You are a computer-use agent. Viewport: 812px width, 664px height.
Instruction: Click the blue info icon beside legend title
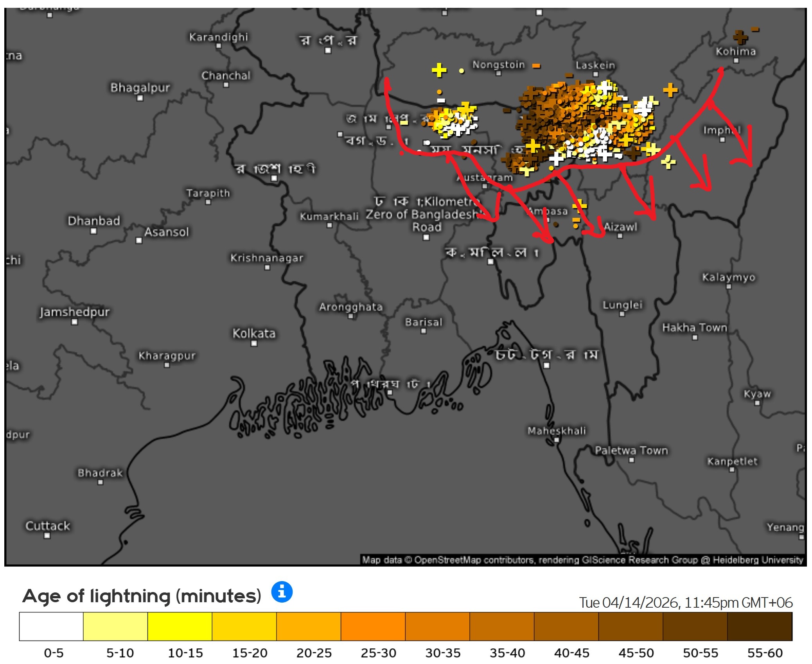coord(282,592)
